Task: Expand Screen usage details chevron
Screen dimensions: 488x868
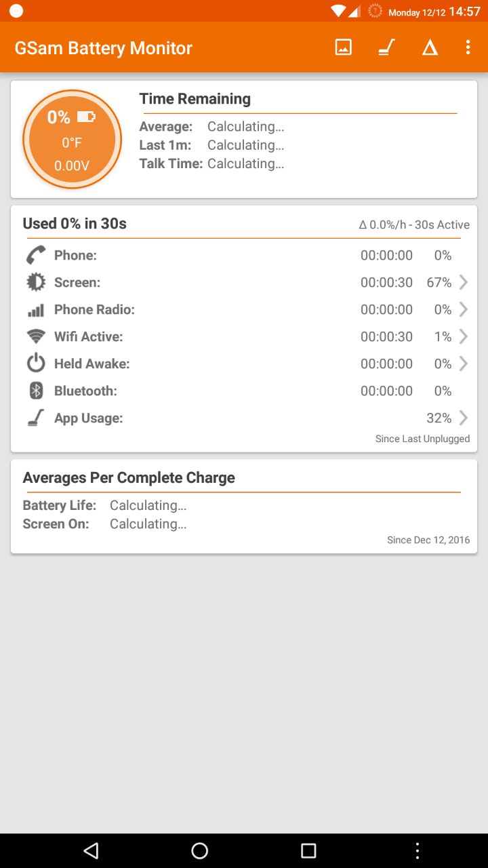Action: [464, 282]
